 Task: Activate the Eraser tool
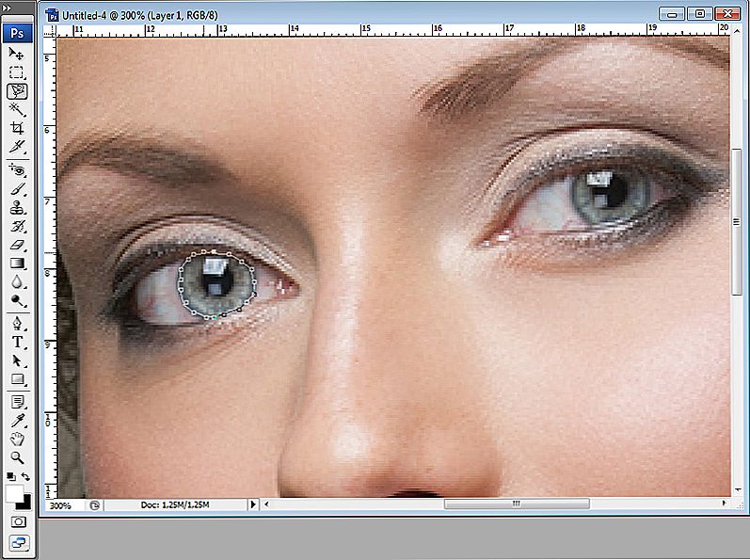click(x=18, y=246)
